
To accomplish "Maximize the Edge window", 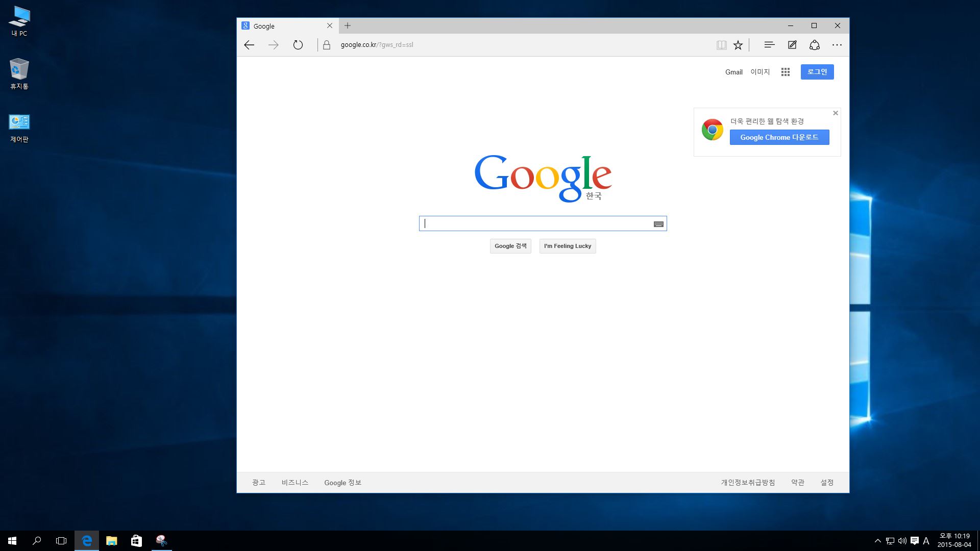I will 814,26.
